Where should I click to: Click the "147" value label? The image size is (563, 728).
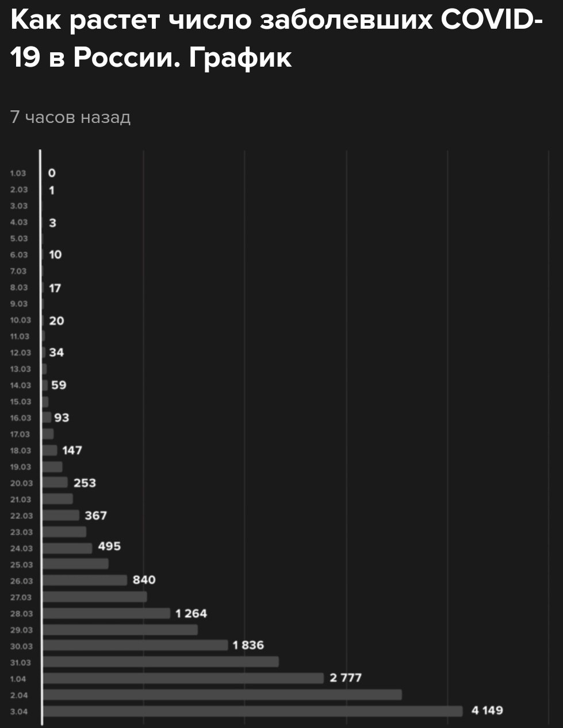pyautogui.click(x=72, y=450)
